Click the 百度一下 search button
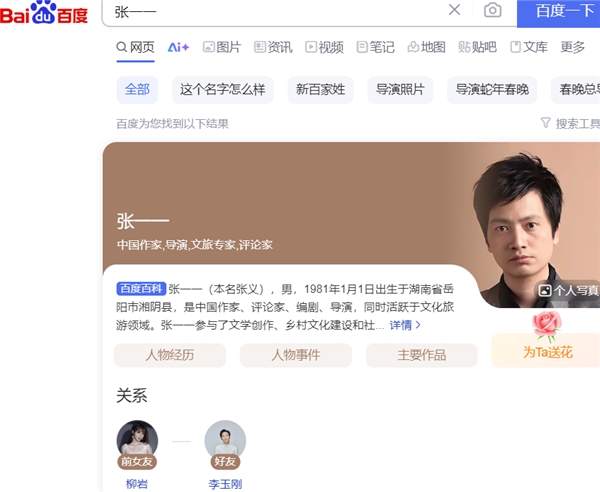This screenshot has width=600, height=492. click(559, 13)
